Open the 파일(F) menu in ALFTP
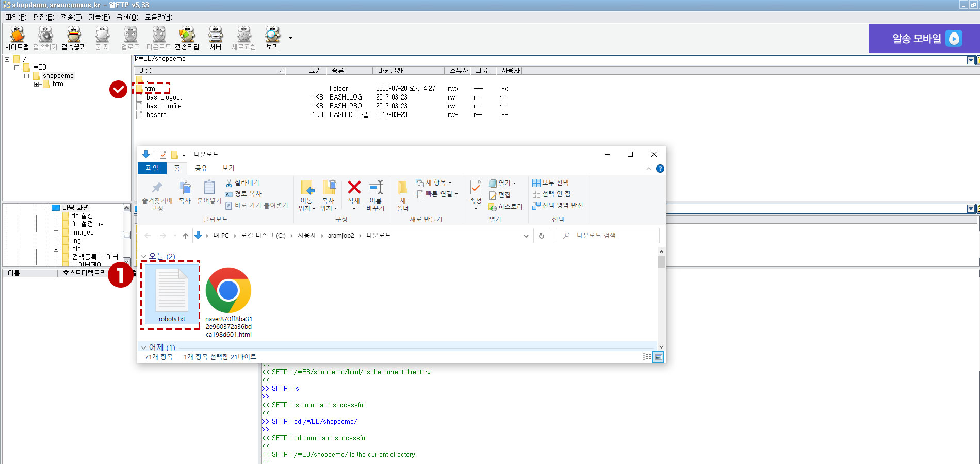The width and height of the screenshot is (980, 464). 16,17
